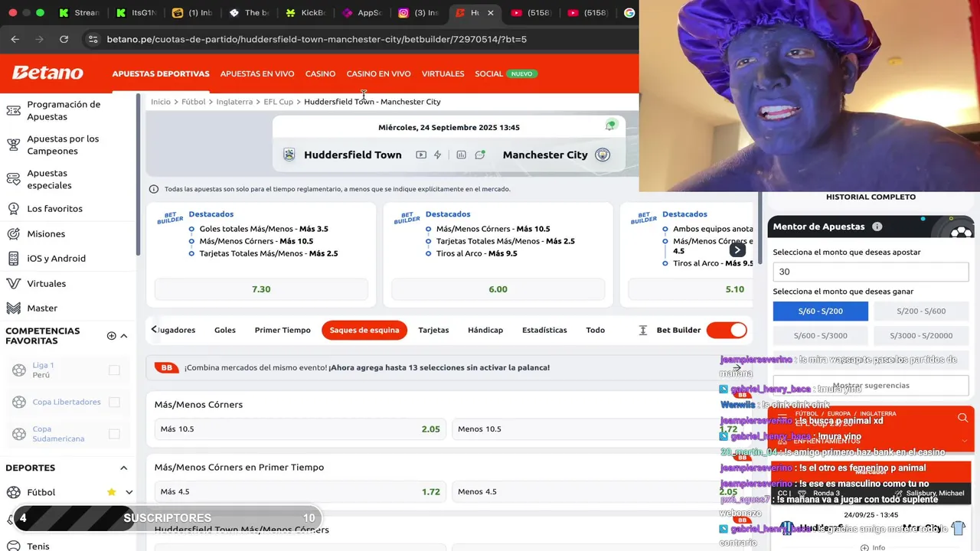
Task: Select the Primer Tiempo market tab
Action: (283, 331)
